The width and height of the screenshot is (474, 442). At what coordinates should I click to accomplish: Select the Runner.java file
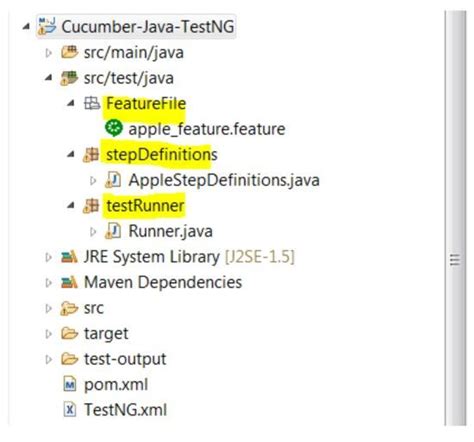pyautogui.click(x=170, y=231)
